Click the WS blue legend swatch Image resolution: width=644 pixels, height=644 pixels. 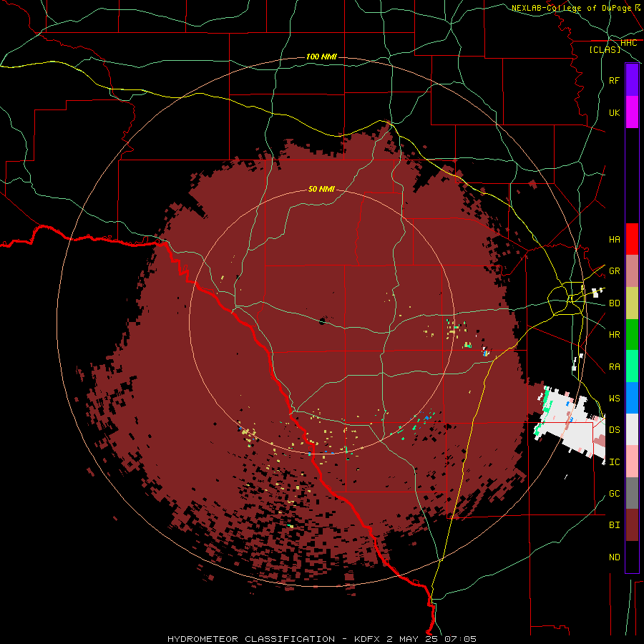point(632,398)
